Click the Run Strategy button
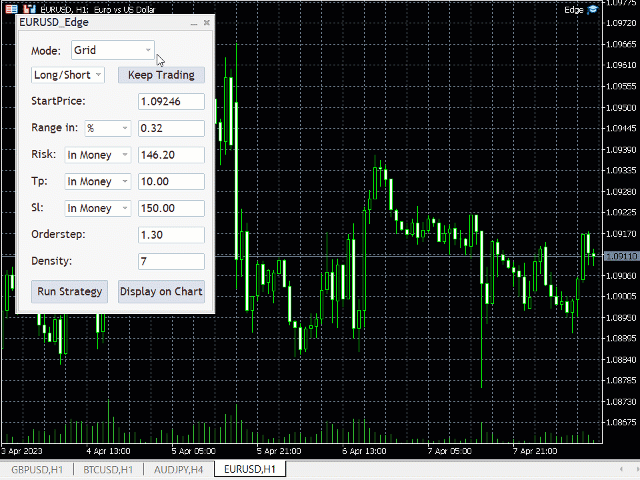The width and height of the screenshot is (640, 480). [69, 291]
